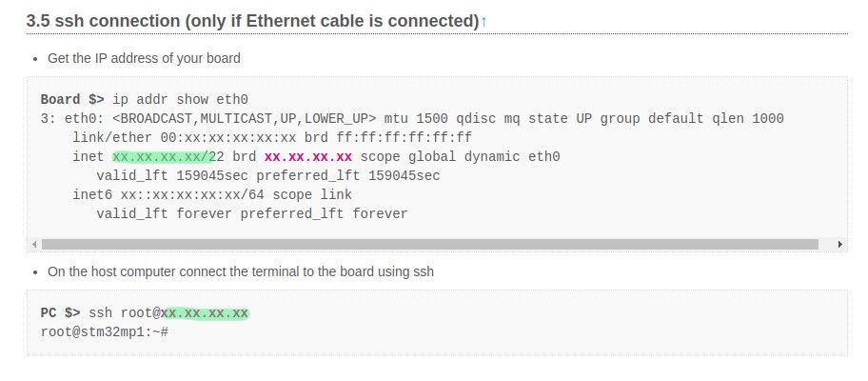The width and height of the screenshot is (868, 381).
Task: Click the left arrow of the code scrollbar
Action: [33, 245]
